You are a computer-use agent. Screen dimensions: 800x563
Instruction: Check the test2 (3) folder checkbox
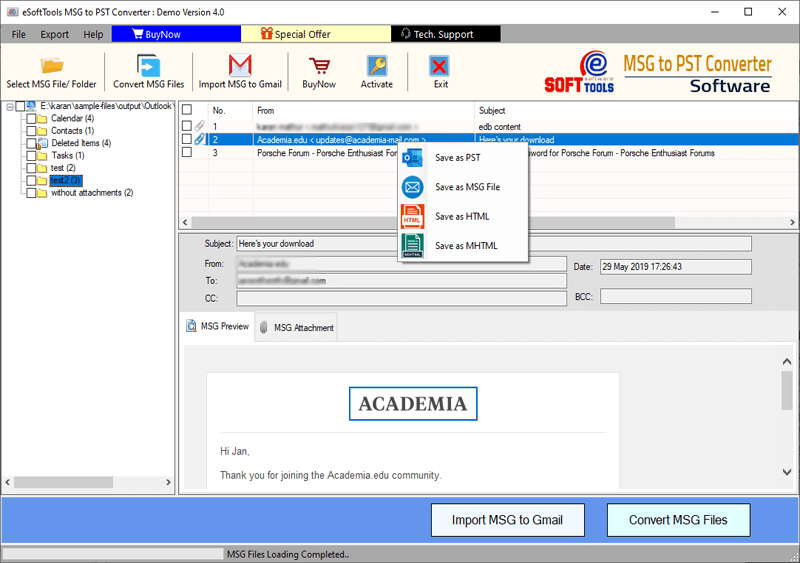[x=31, y=181]
